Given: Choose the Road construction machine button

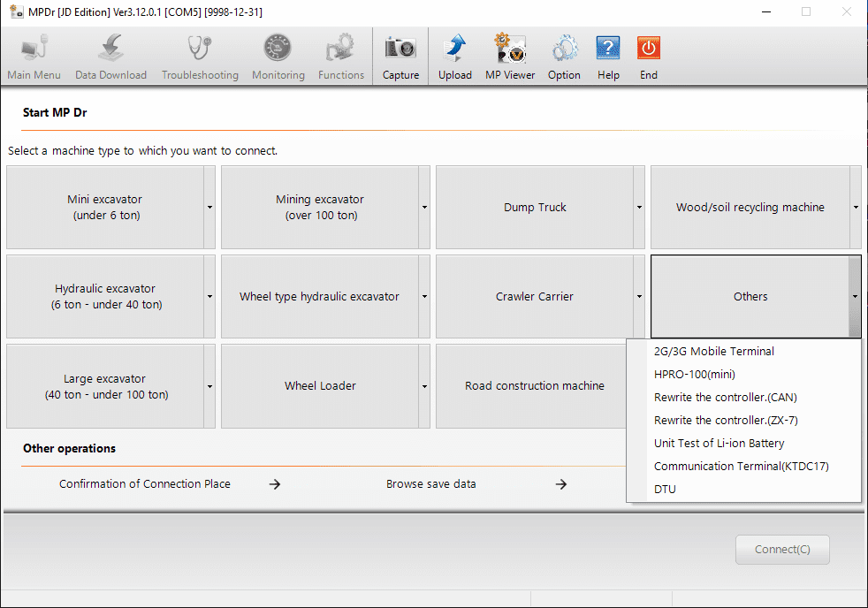Looking at the screenshot, I should [x=534, y=386].
